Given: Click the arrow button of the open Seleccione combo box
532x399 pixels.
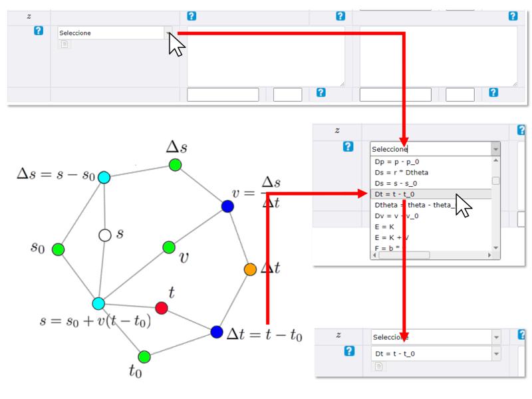Looking at the screenshot, I should [x=495, y=149].
